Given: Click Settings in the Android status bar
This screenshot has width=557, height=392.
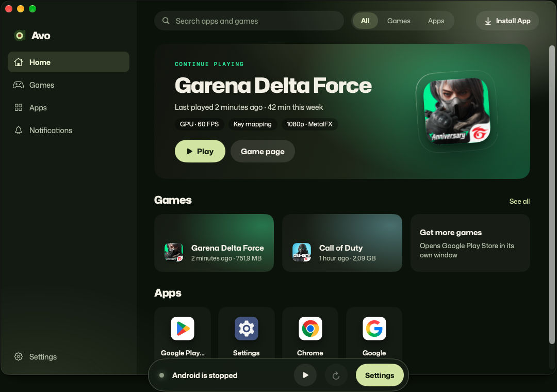Looking at the screenshot, I should 380,375.
